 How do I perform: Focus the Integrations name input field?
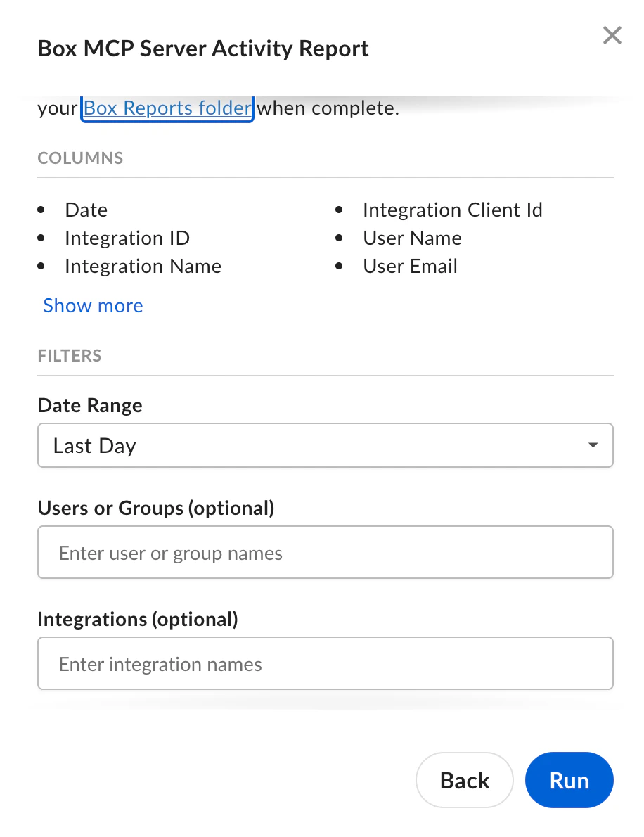325,663
